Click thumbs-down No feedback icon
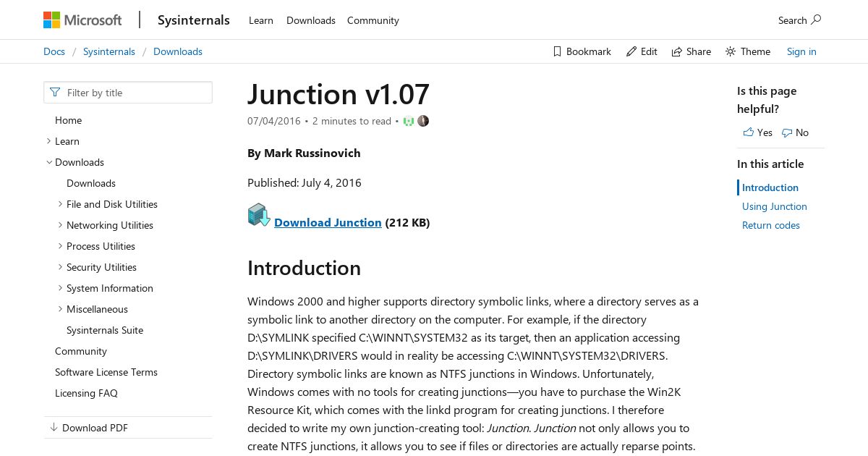Viewport: 868px width, 456px height. point(787,132)
